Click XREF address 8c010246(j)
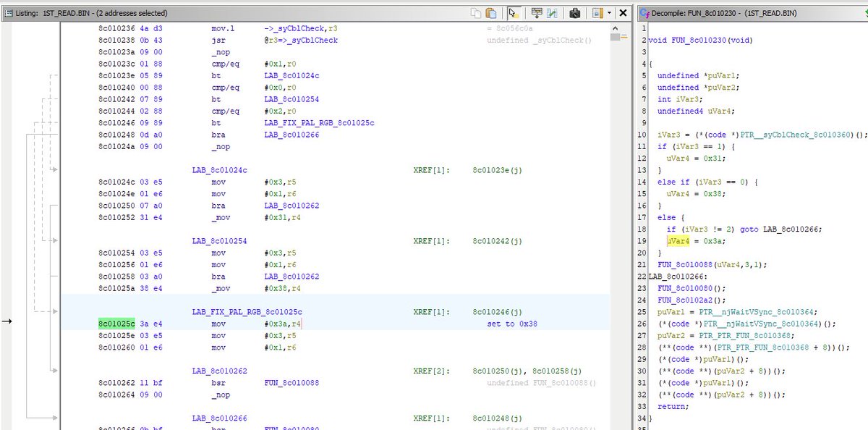Image resolution: width=868 pixels, height=430 pixels. [x=497, y=312]
